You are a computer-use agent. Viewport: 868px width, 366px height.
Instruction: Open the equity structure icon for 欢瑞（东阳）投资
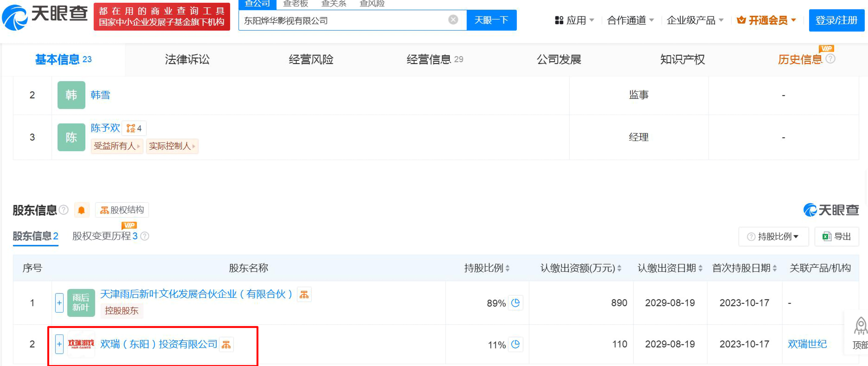tap(226, 344)
